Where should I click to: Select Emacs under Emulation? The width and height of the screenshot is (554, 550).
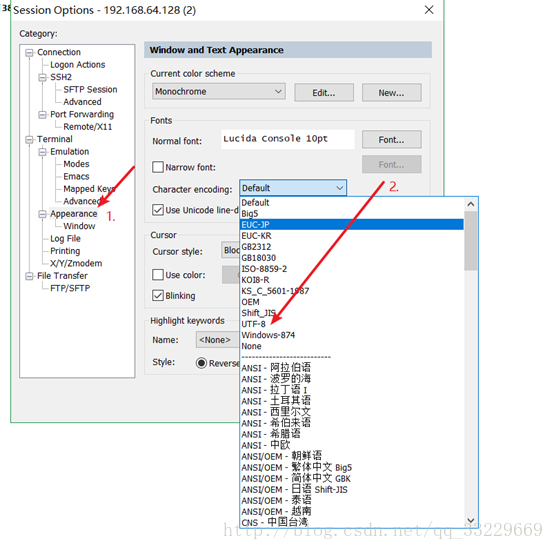tap(76, 176)
